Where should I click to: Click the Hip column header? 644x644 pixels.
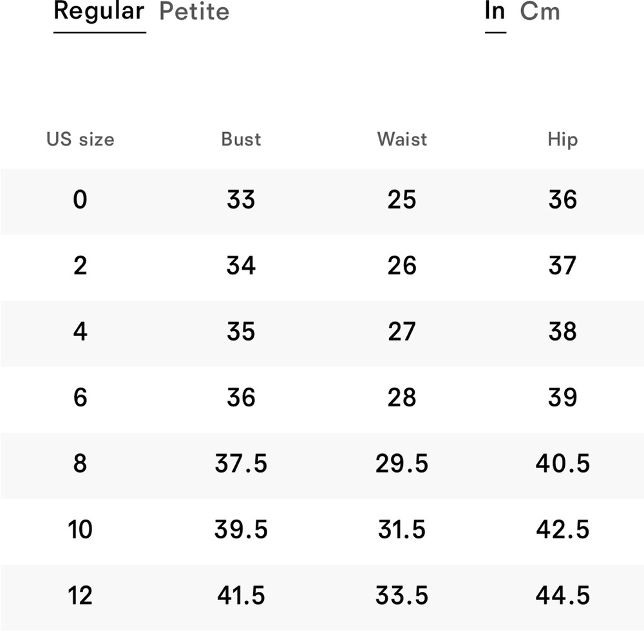point(562,139)
